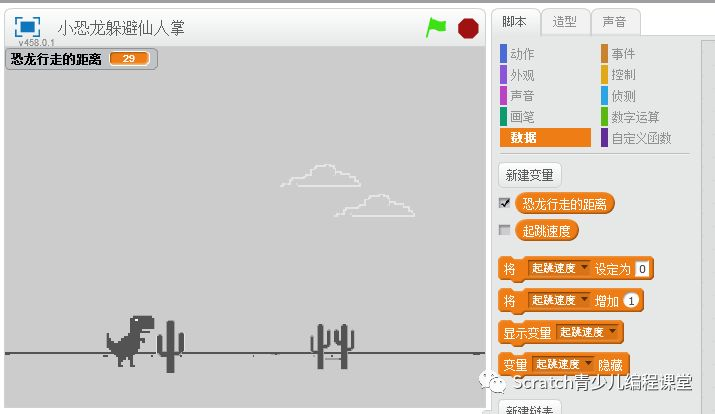The image size is (715, 414).
Task: Click the 恐龙行走的距离 variable reporter block
Action: click(x=565, y=203)
